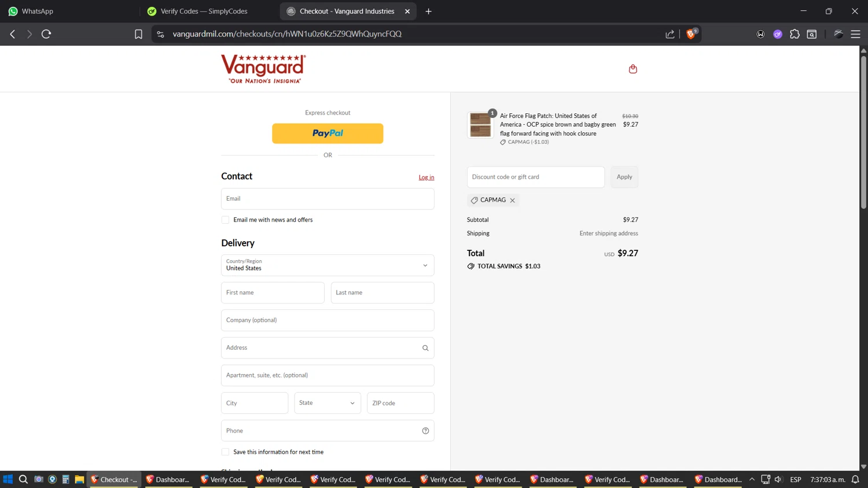Open Windows taskbar search

coord(23,479)
